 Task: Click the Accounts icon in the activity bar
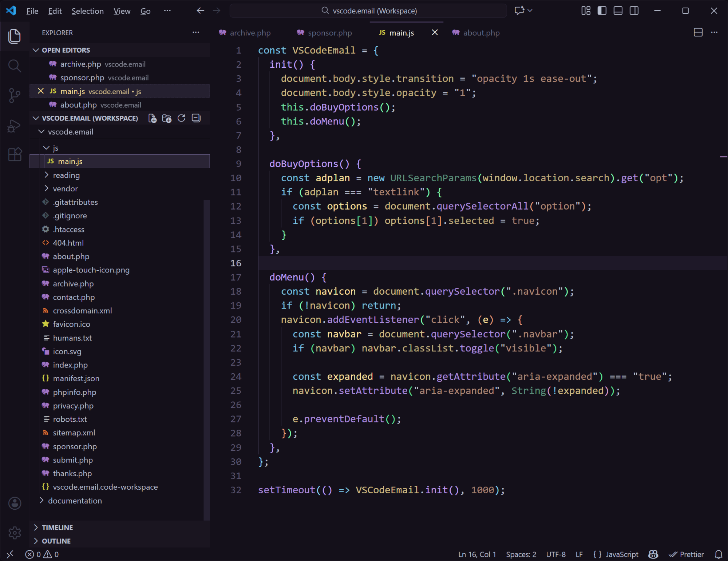[x=15, y=504]
